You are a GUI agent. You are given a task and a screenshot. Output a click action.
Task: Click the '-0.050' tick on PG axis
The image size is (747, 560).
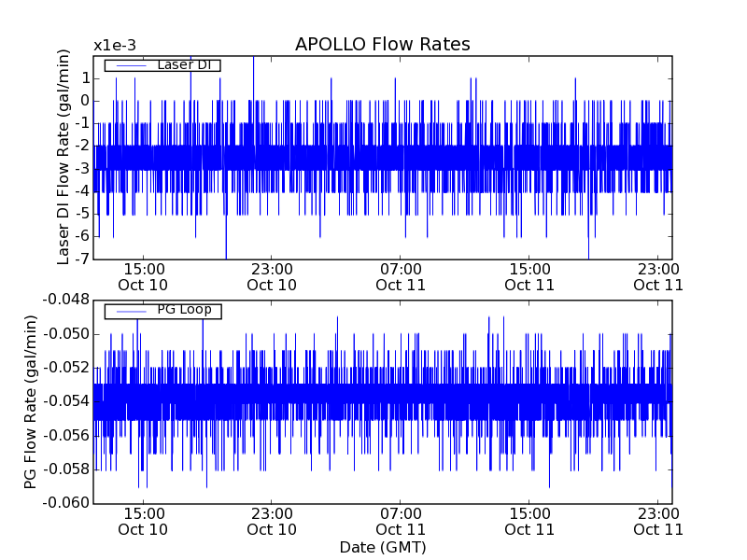tap(66, 334)
